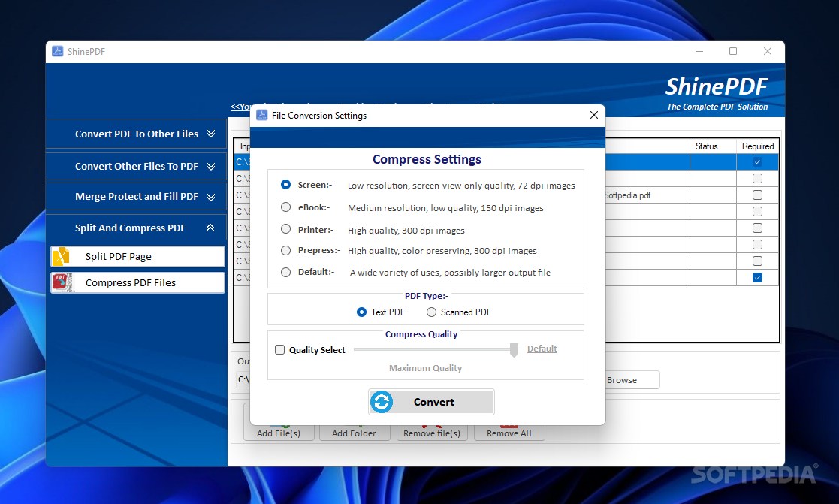The width and height of the screenshot is (839, 504).
Task: Choose the Printer quality radio button
Action: coord(285,229)
